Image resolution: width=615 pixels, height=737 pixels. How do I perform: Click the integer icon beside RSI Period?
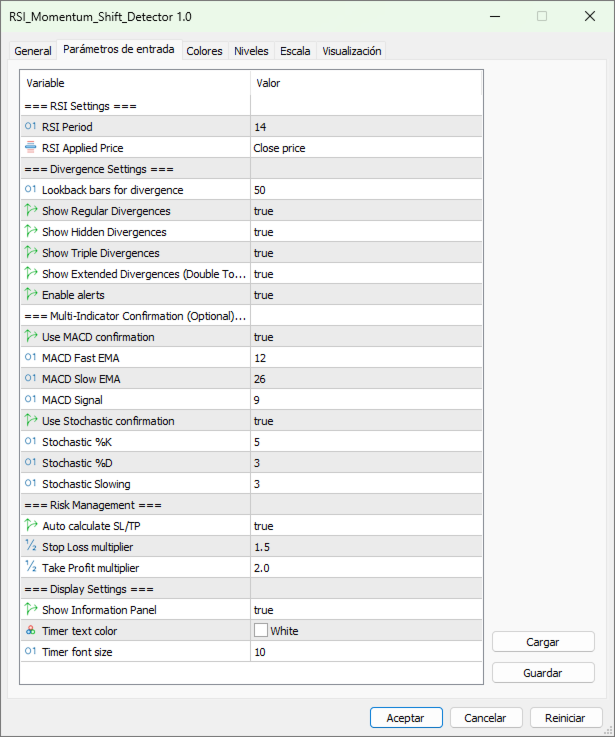31,126
